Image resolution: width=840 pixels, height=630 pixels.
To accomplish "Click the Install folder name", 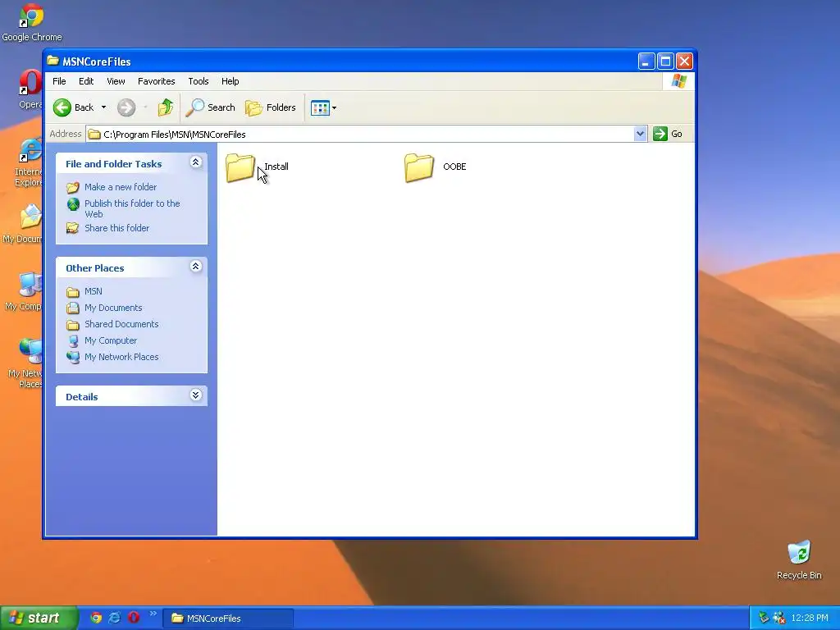I will [x=276, y=167].
